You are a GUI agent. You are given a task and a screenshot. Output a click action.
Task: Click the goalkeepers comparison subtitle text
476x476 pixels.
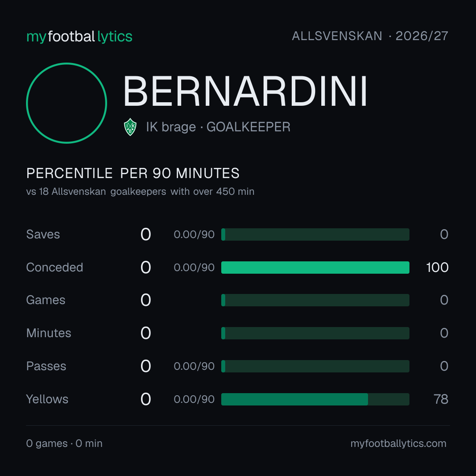[140, 192]
